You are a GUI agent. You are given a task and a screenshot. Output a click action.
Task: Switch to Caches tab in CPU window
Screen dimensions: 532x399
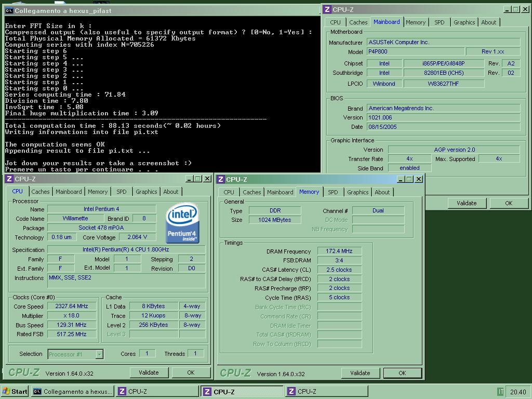pos(41,192)
